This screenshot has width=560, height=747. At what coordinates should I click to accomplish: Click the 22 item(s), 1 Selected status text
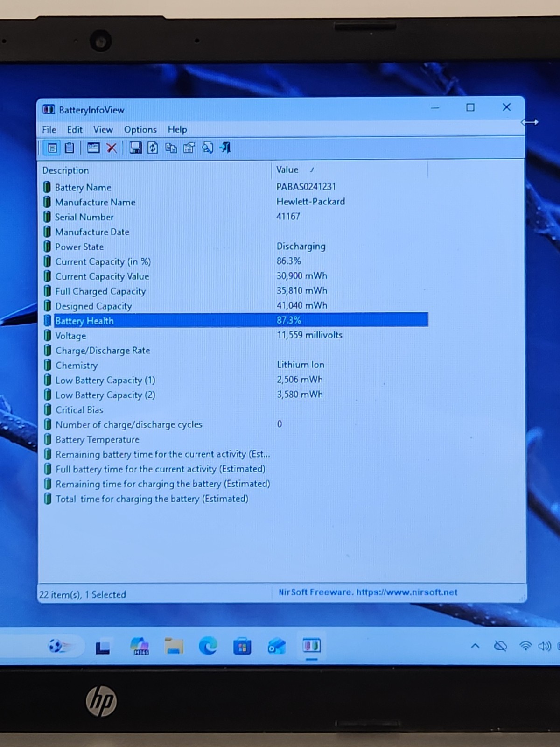click(83, 595)
